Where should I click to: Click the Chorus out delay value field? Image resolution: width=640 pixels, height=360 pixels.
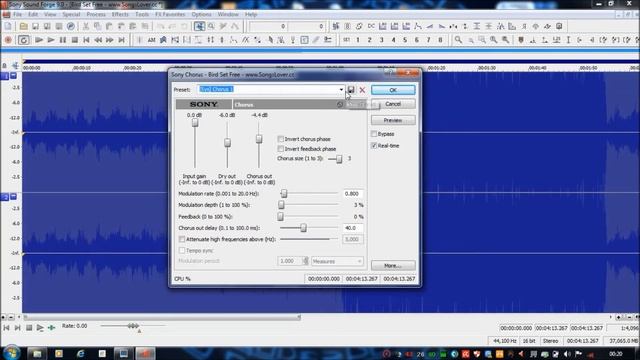pyautogui.click(x=353, y=228)
